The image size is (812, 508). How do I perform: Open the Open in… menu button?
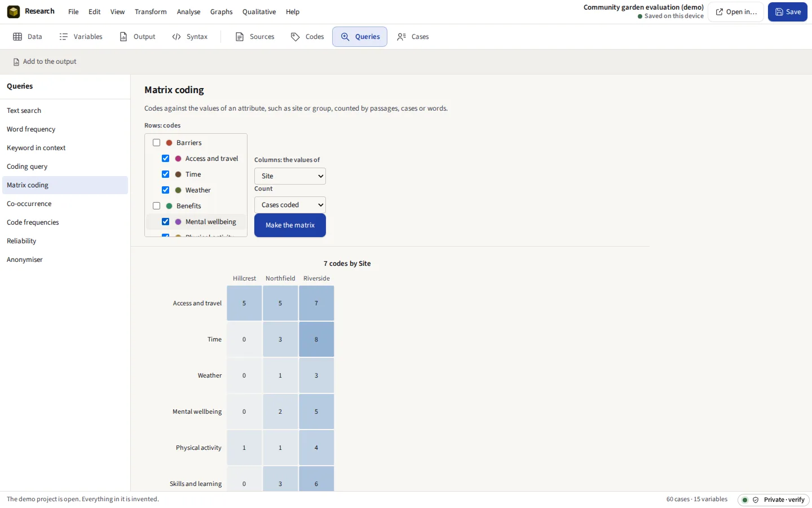pyautogui.click(x=736, y=12)
